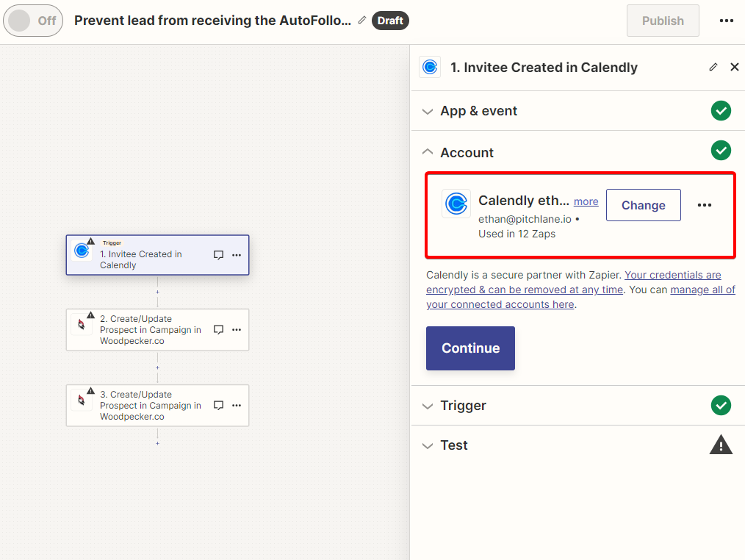
Task: Open account options three-dot menu
Action: coord(704,205)
